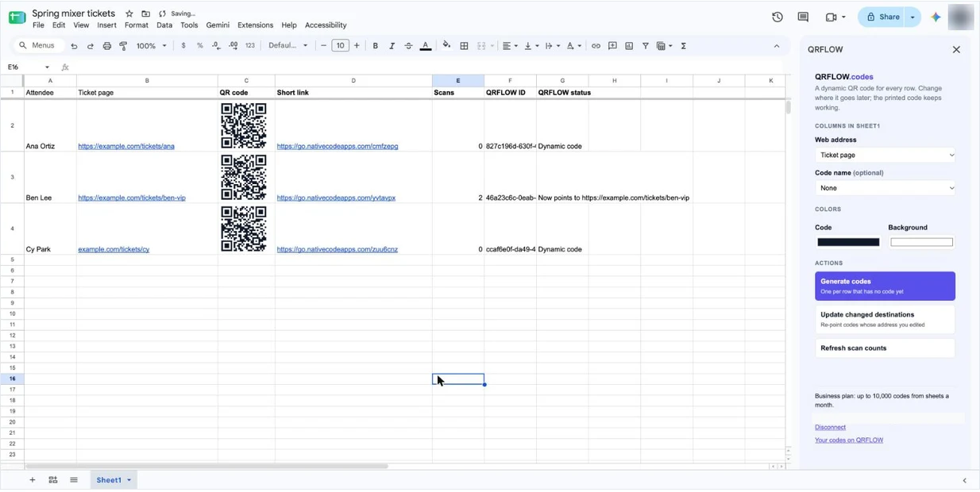Insert chart from toolbar
This screenshot has height=492, width=980.
pyautogui.click(x=629, y=46)
